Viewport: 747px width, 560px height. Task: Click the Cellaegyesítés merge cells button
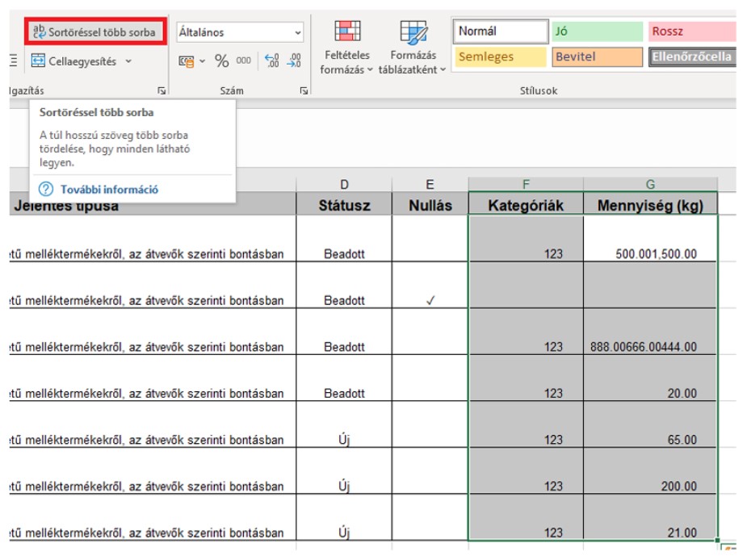[x=74, y=61]
